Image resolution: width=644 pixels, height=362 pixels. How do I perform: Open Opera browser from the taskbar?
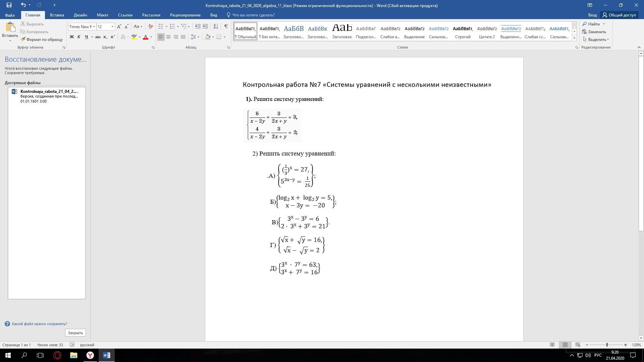click(57, 355)
